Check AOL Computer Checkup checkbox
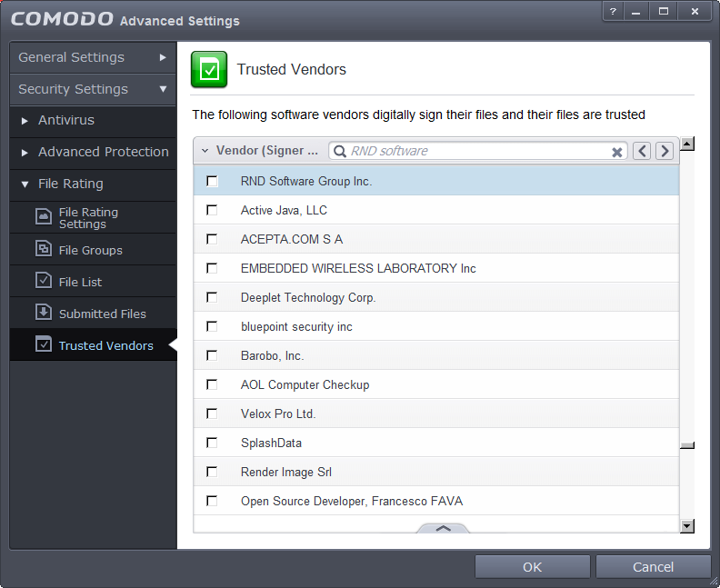Image resolution: width=720 pixels, height=588 pixels. click(212, 384)
